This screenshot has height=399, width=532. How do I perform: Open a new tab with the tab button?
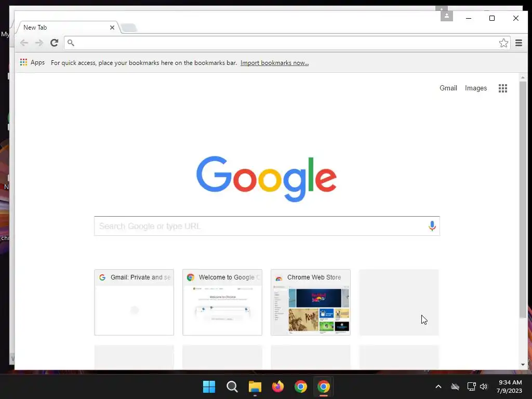(129, 28)
